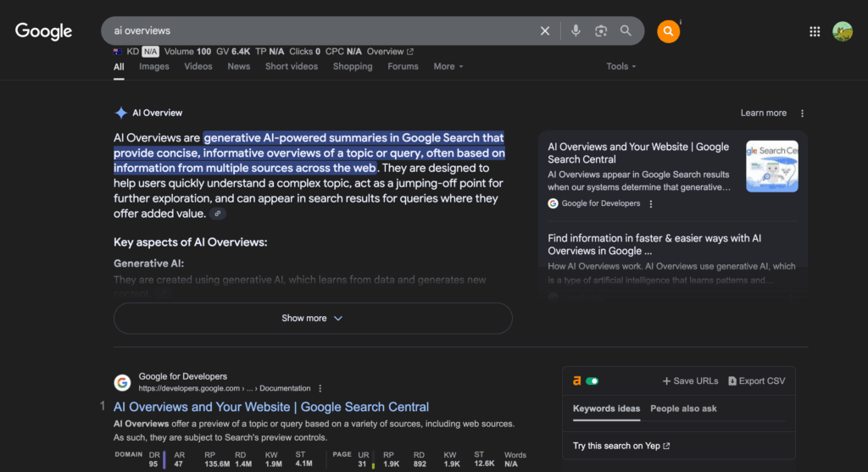Click the Volume 100 metric
868x472 pixels.
187,52
